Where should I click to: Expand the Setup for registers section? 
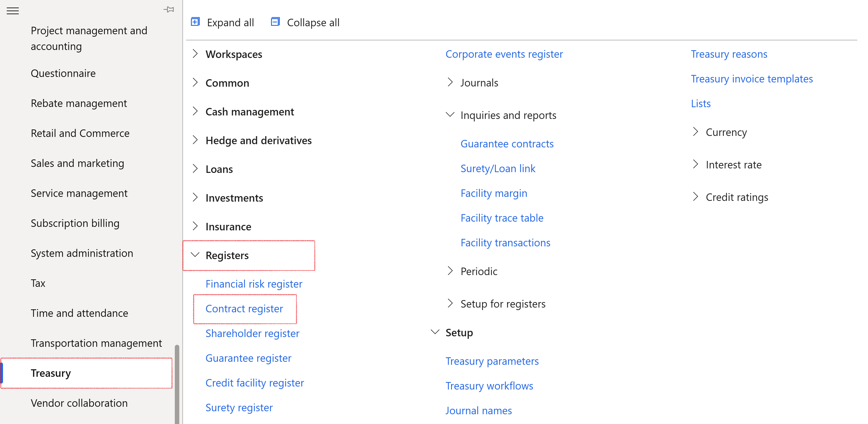click(x=450, y=303)
